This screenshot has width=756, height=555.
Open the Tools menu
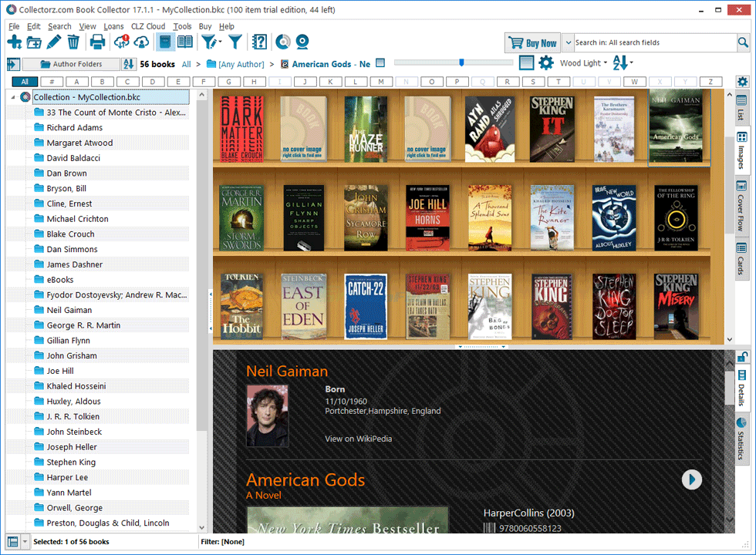pyautogui.click(x=182, y=26)
